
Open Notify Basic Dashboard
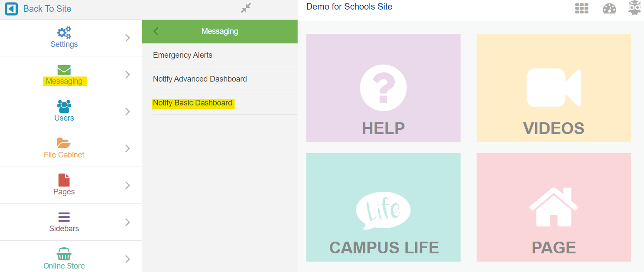[220, 103]
